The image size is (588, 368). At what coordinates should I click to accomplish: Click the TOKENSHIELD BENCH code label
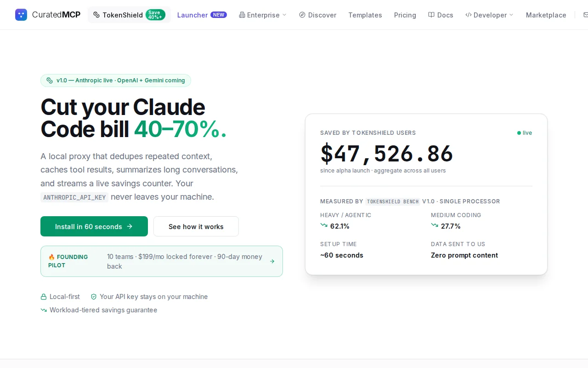(x=393, y=201)
